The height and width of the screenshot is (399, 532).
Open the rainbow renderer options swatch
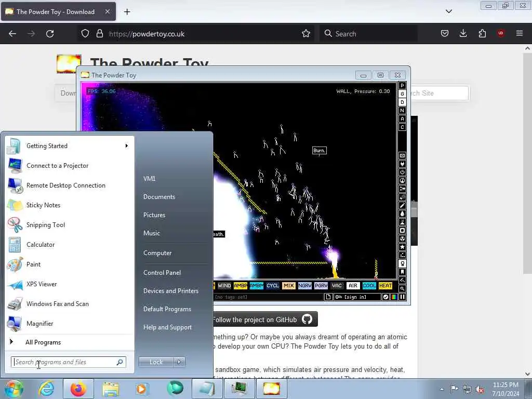coord(394,297)
